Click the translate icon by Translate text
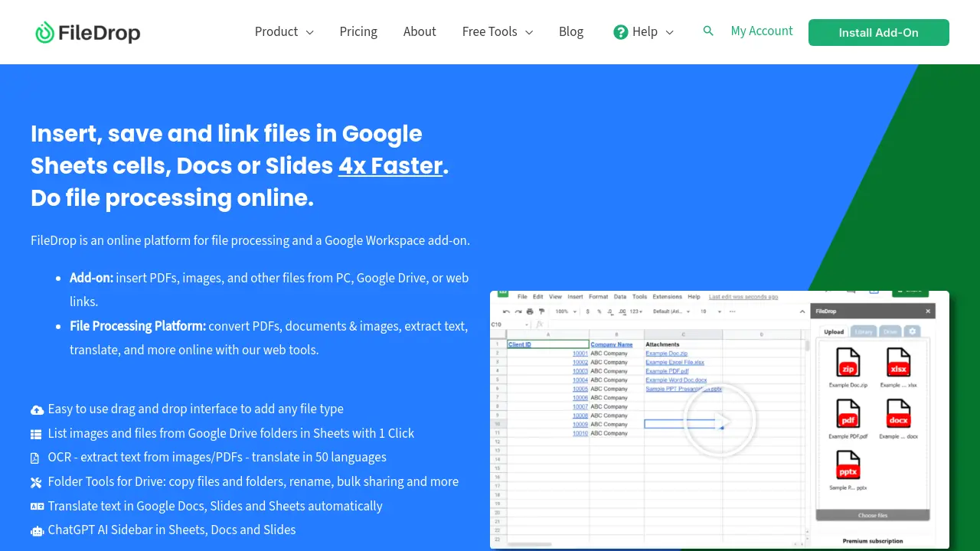 pyautogui.click(x=37, y=506)
